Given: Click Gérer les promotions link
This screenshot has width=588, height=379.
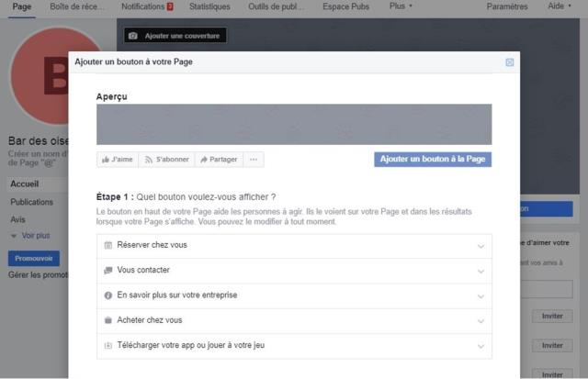Looking at the screenshot, I should [38, 275].
